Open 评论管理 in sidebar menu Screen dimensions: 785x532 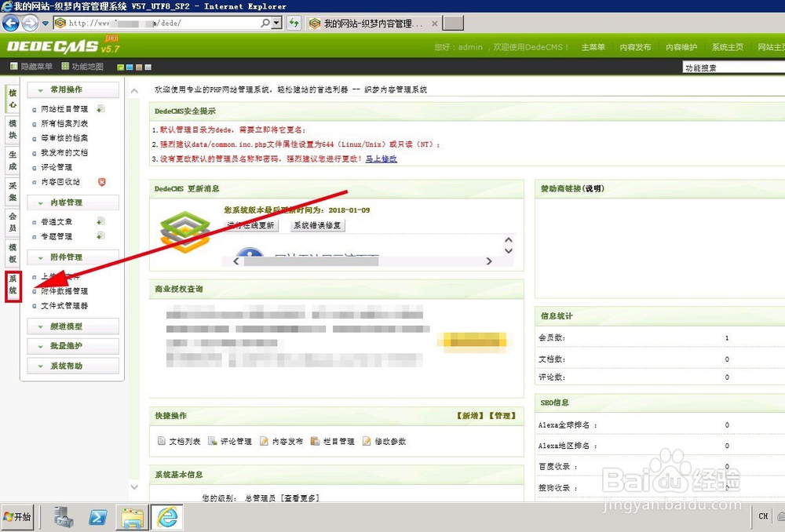[x=56, y=167]
